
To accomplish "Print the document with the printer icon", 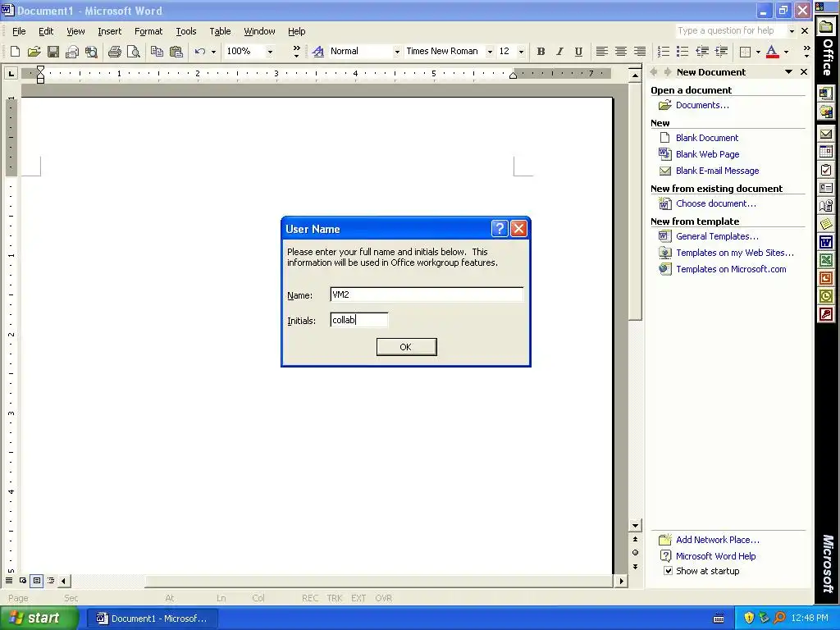I will click(x=114, y=52).
